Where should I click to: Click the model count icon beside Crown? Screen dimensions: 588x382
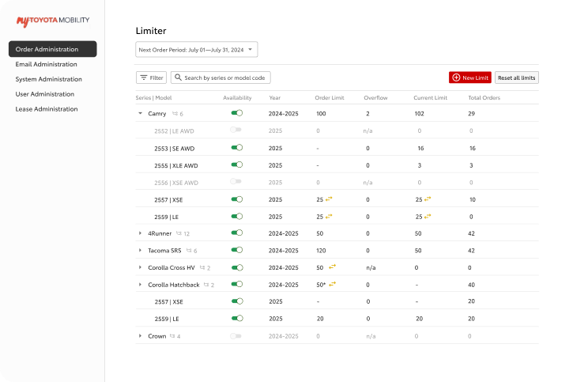[172, 336]
